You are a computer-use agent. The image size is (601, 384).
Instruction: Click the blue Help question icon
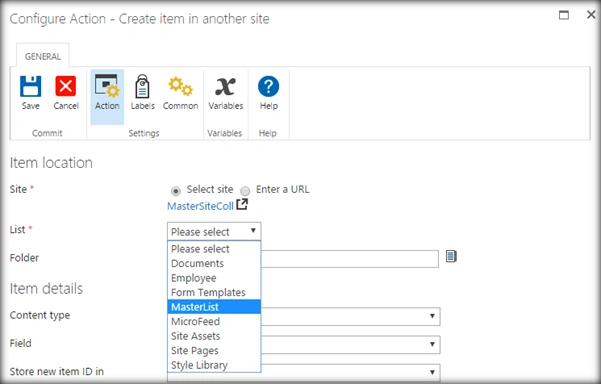(268, 86)
